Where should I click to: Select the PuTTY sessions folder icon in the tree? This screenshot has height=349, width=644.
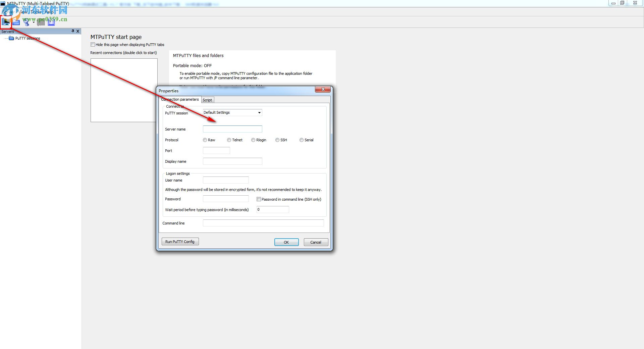click(11, 38)
